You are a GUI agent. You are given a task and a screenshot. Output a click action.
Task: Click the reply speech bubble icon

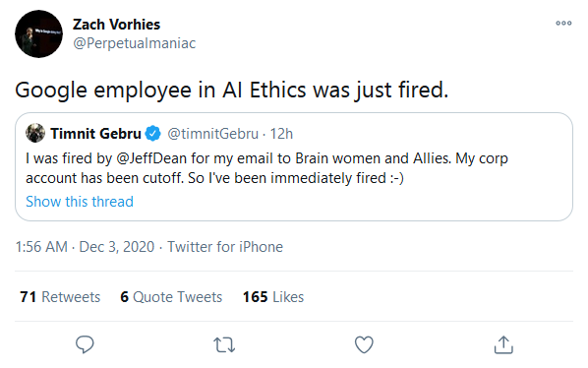pyautogui.click(x=85, y=344)
